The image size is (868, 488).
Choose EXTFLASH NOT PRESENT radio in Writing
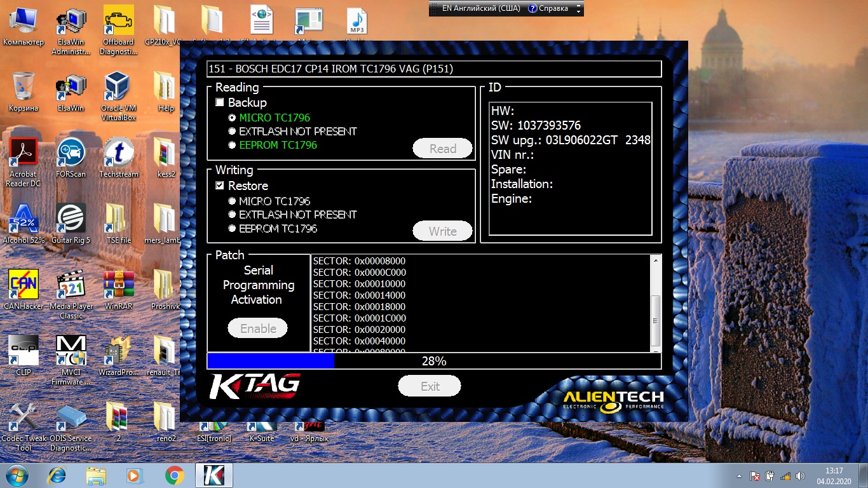point(233,215)
